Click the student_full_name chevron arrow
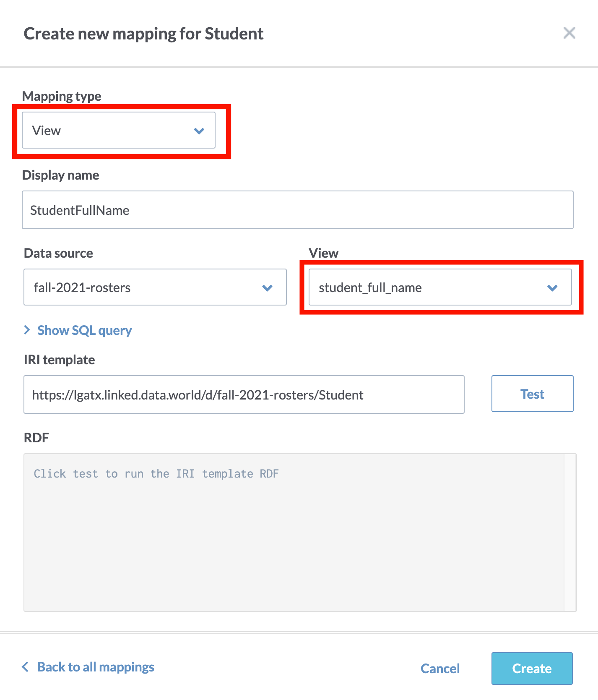Viewport: 598px width, 700px height. [552, 288]
